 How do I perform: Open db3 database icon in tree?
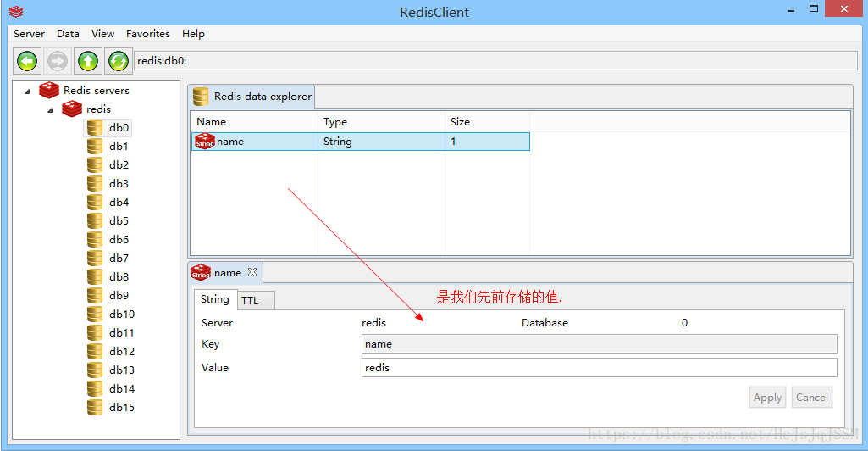pyautogui.click(x=95, y=183)
